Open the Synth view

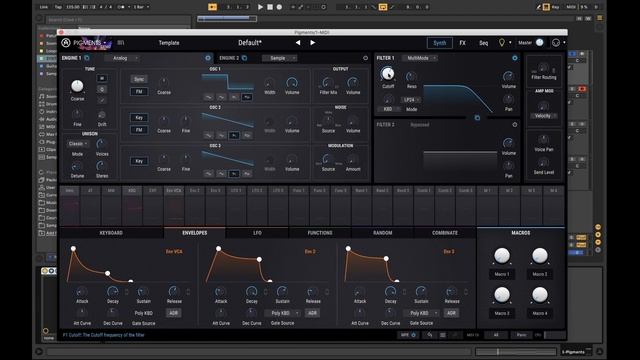(x=440, y=42)
